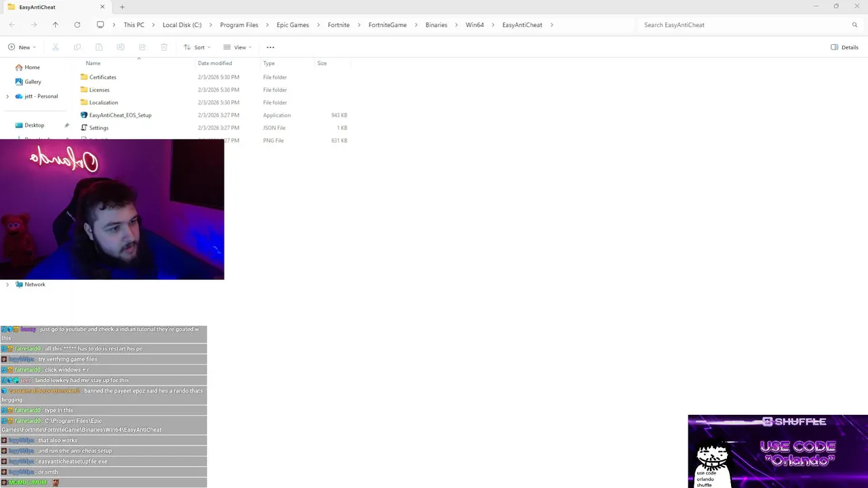Select the Epic Games breadcrumb
Viewport: 868px width, 488px height.
click(292, 25)
